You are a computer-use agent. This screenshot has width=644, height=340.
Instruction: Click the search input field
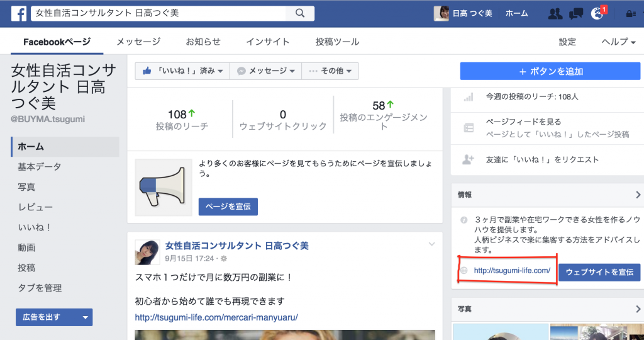coord(159,14)
